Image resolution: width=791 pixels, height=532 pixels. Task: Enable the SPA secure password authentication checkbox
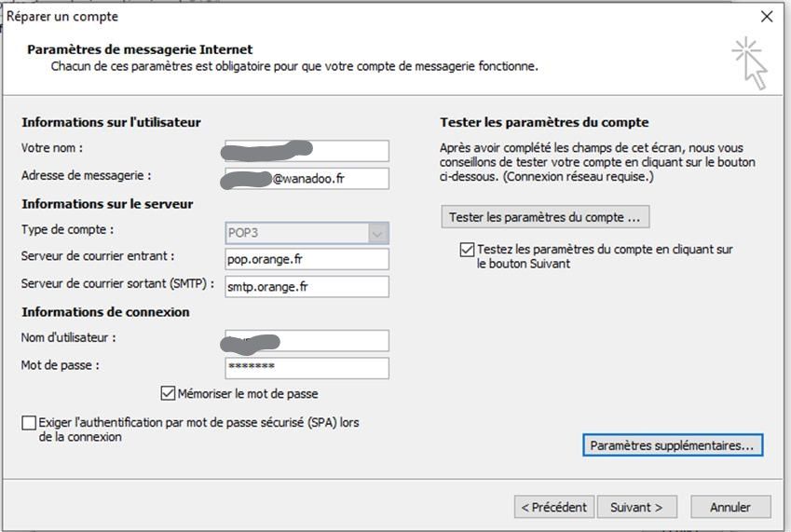30,423
